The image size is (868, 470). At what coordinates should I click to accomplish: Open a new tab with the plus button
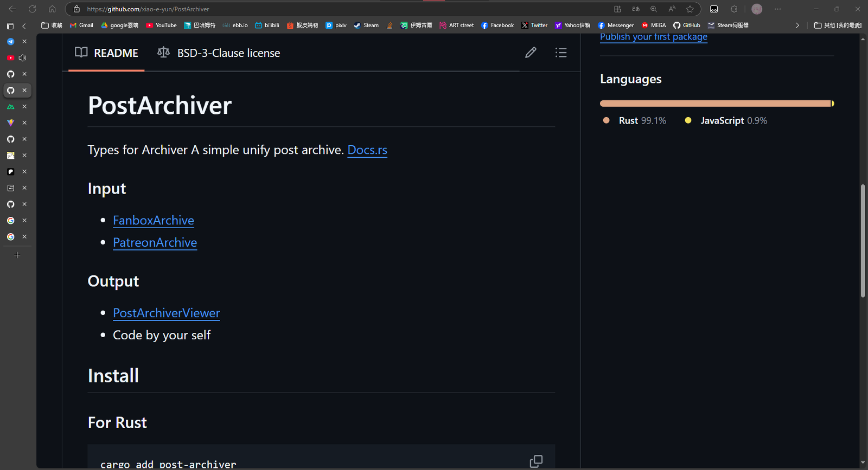[17, 255]
